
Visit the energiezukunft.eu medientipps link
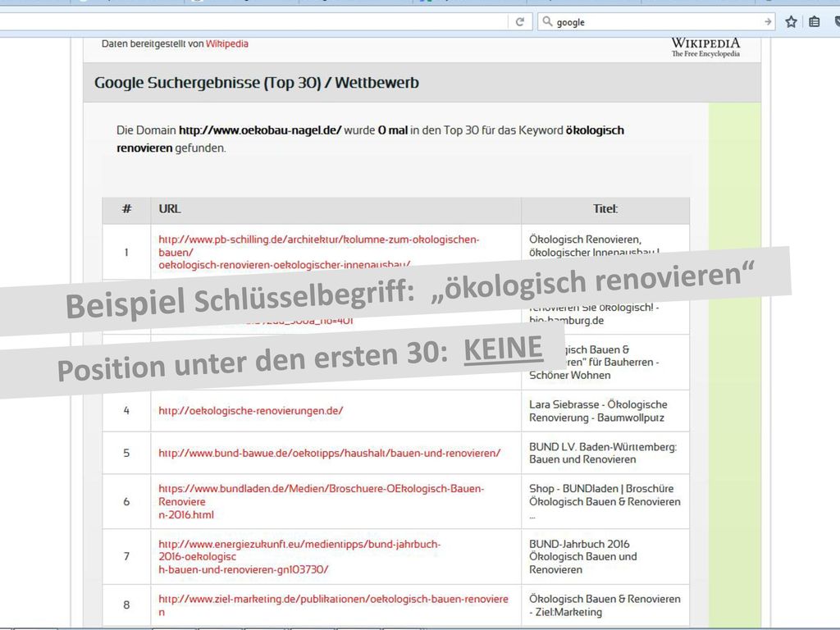[299, 557]
